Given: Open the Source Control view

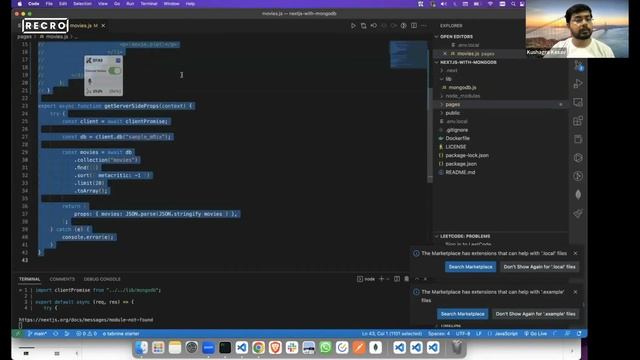Looking at the screenshot, I should (578, 65).
